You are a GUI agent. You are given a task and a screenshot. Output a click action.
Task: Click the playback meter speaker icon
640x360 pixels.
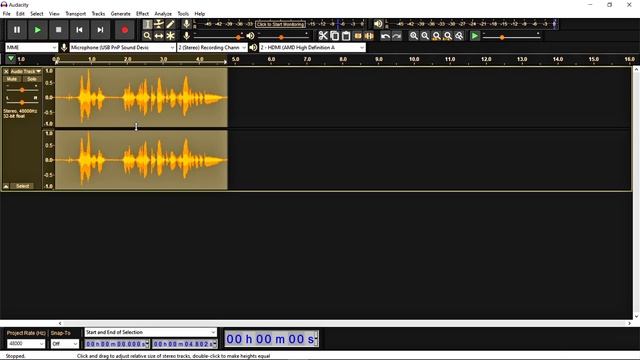[378, 24]
